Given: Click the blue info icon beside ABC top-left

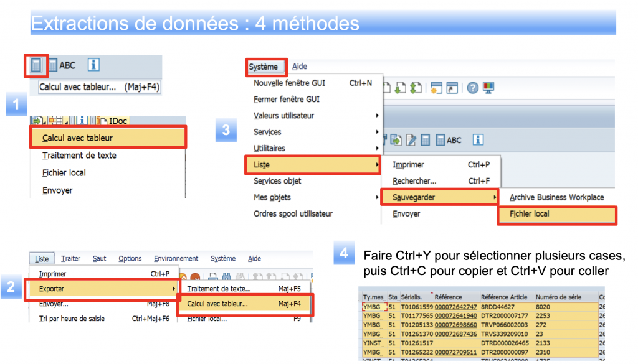Looking at the screenshot, I should tap(93, 65).
